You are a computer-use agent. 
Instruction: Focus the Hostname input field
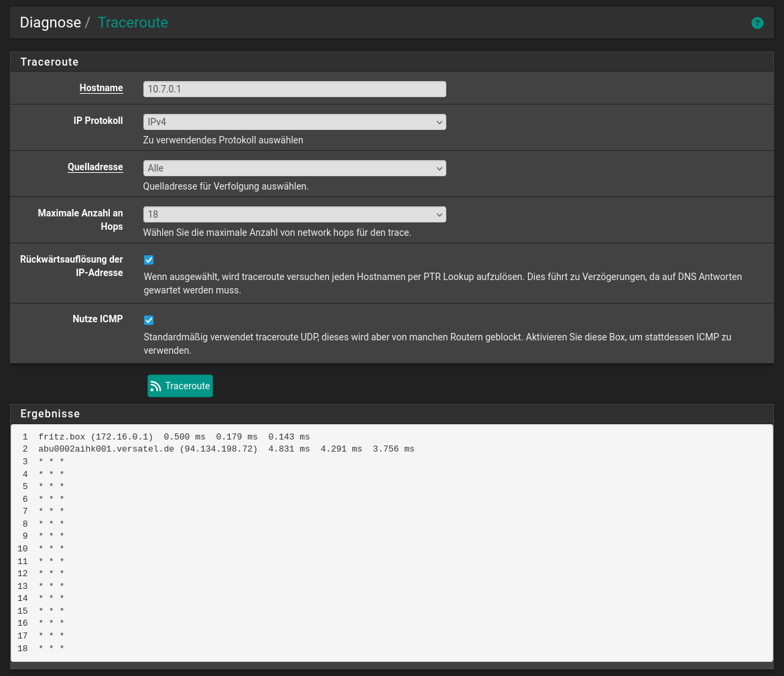(294, 89)
